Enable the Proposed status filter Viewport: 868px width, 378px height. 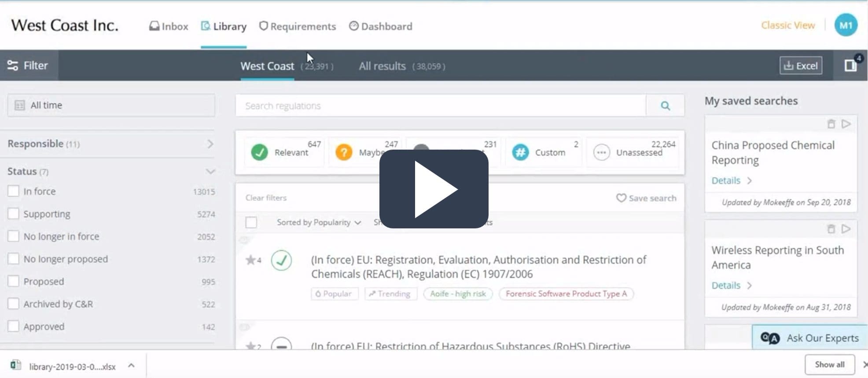click(x=14, y=282)
